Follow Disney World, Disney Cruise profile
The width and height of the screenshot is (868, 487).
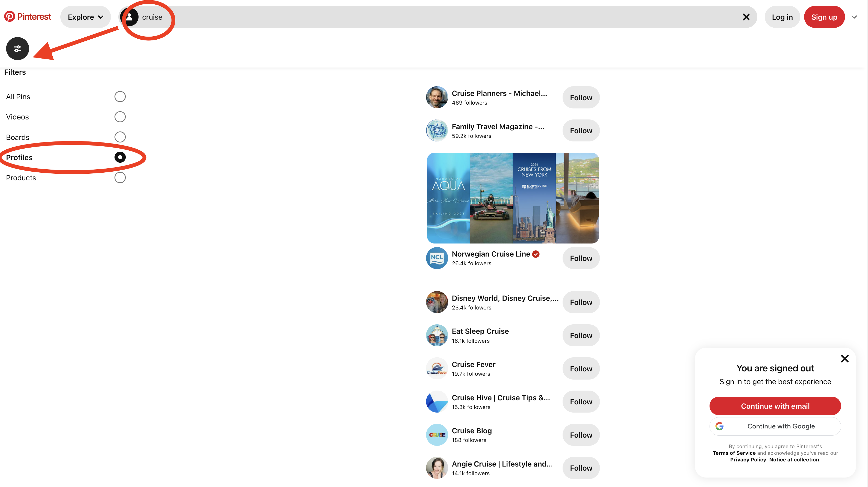pos(581,302)
